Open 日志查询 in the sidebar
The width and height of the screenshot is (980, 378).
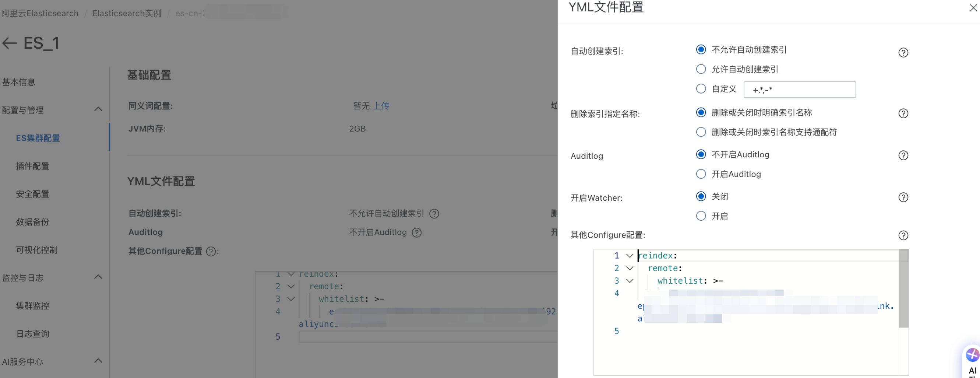[33, 334]
